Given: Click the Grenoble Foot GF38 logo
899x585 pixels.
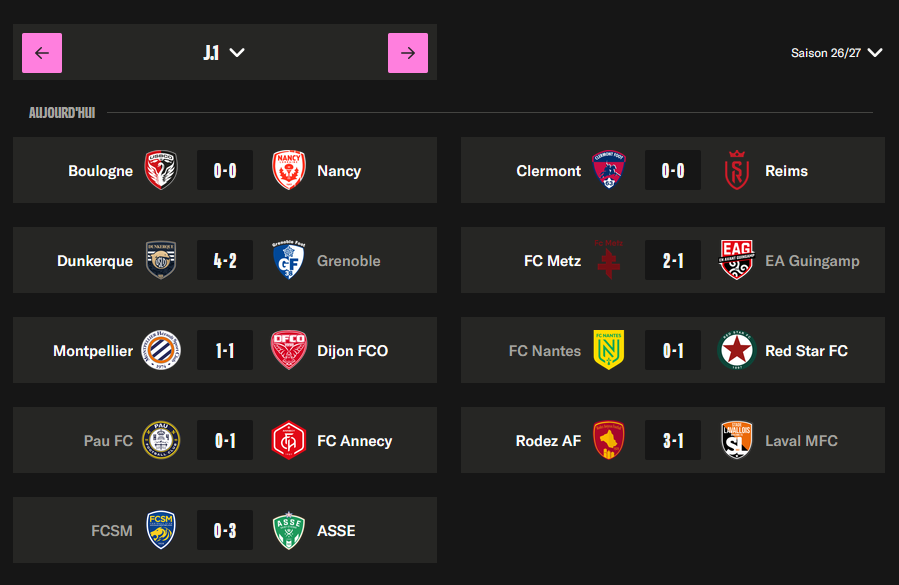Looking at the screenshot, I should (288, 260).
